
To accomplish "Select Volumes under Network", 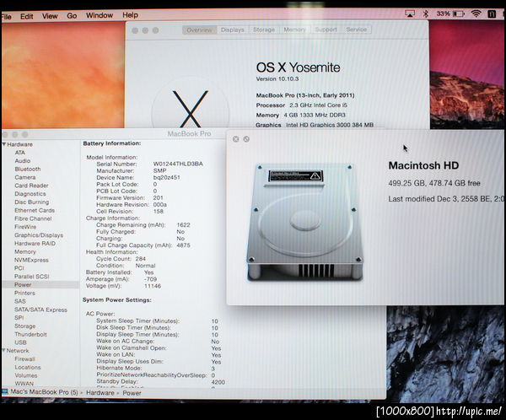I will (26, 375).
